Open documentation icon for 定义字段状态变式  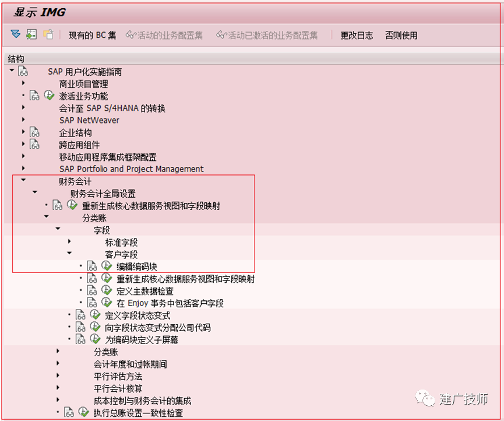click(80, 315)
